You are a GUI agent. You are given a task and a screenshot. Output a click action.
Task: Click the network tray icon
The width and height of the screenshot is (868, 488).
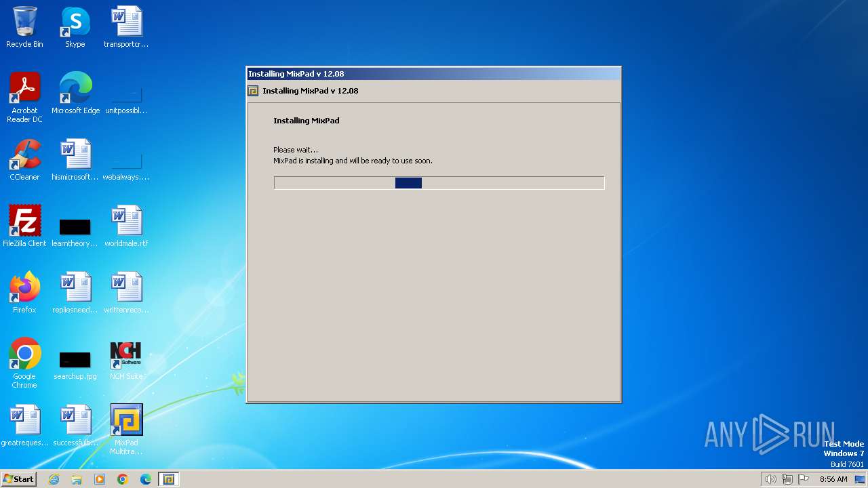pos(787,479)
